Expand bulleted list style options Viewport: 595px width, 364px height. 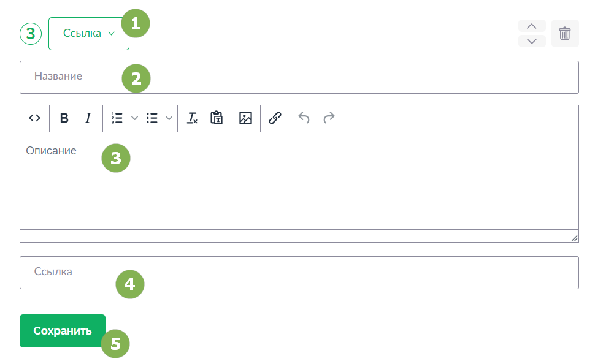pyautogui.click(x=169, y=118)
